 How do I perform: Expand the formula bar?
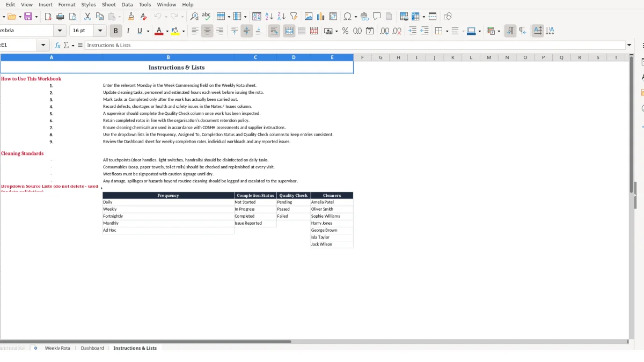pyautogui.click(x=630, y=45)
